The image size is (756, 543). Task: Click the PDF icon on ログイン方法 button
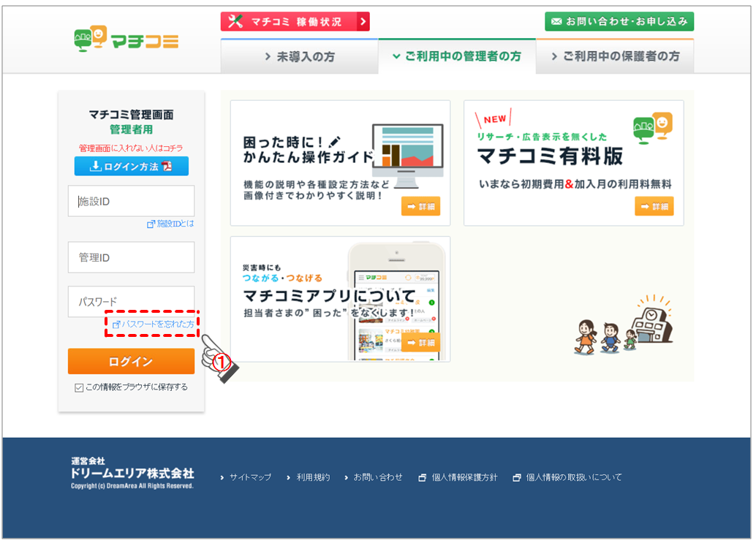click(x=167, y=166)
